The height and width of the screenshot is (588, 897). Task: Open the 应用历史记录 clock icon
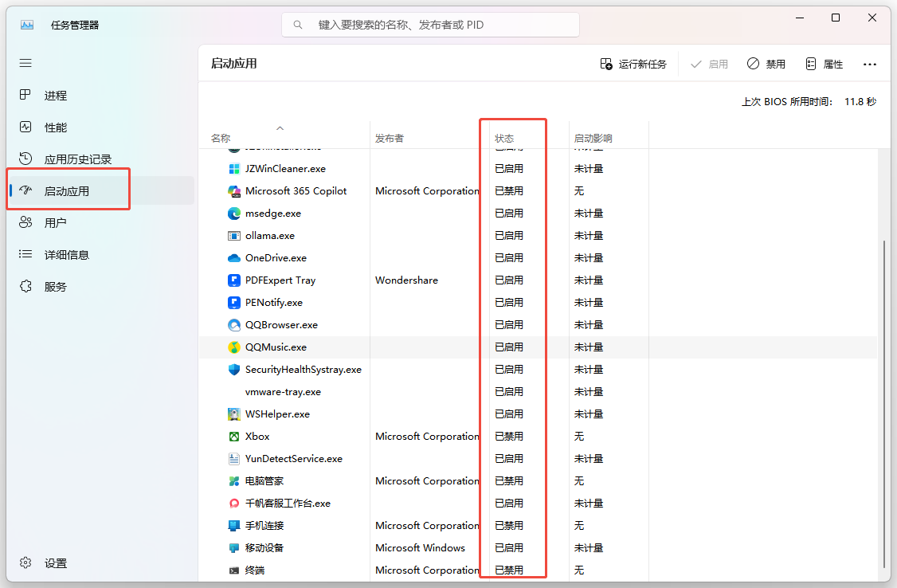click(x=25, y=159)
